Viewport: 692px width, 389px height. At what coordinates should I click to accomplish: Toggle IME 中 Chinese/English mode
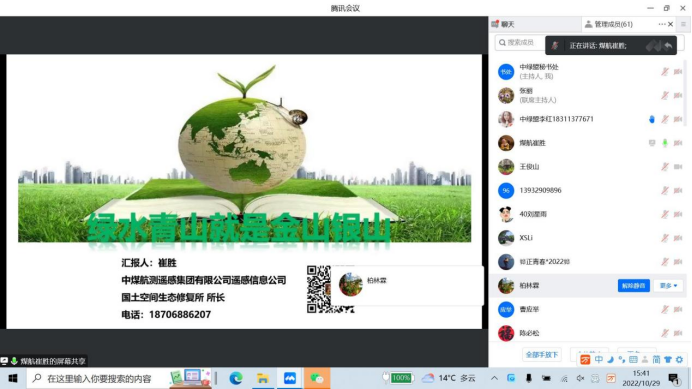598,360
